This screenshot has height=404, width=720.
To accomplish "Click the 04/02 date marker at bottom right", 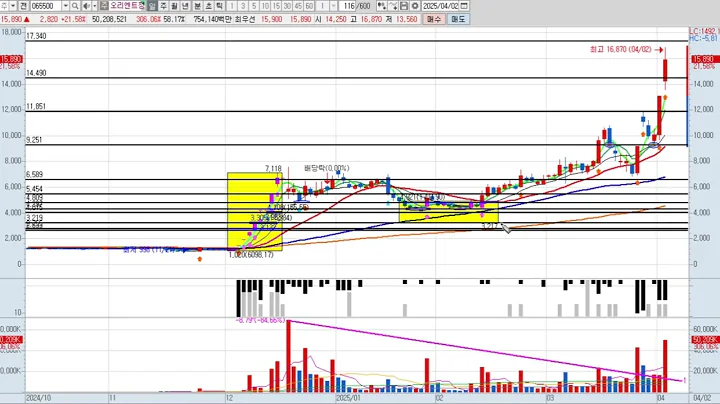I will (703, 398).
